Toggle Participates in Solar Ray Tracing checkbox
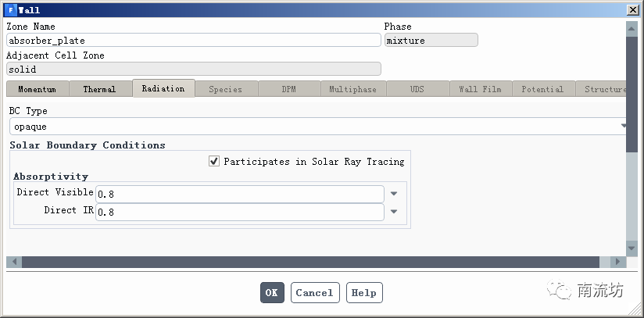 coord(214,162)
